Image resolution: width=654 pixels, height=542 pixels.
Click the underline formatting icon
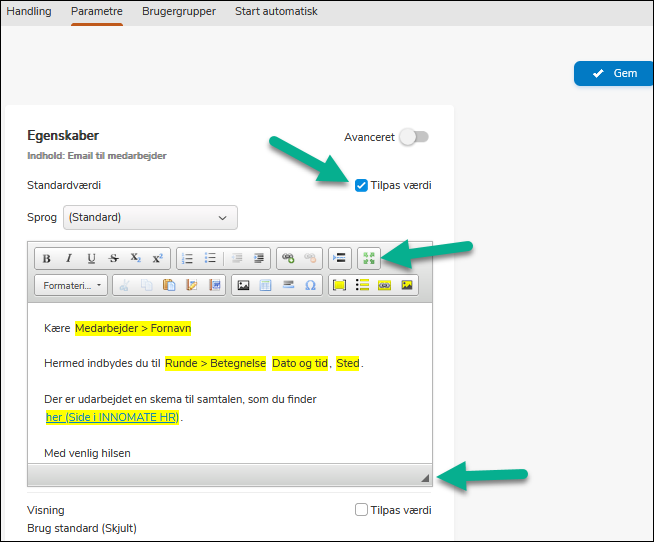(x=91, y=258)
